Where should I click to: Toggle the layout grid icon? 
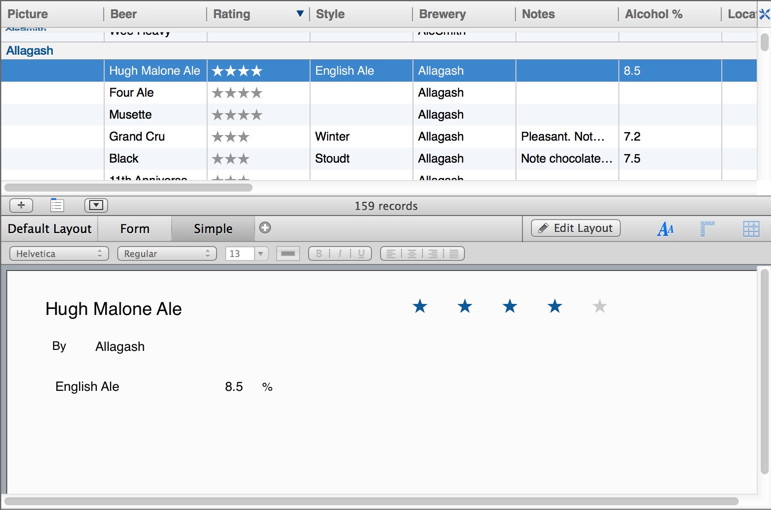tap(751, 229)
